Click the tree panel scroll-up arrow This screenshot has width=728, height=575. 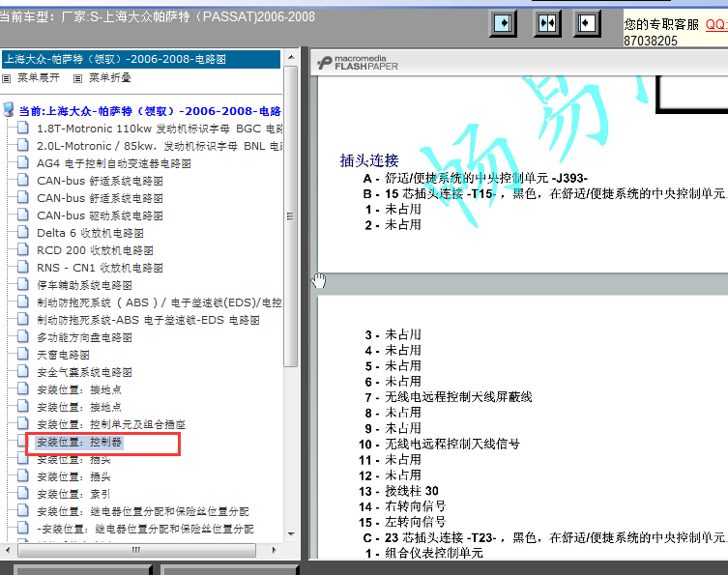tap(291, 57)
